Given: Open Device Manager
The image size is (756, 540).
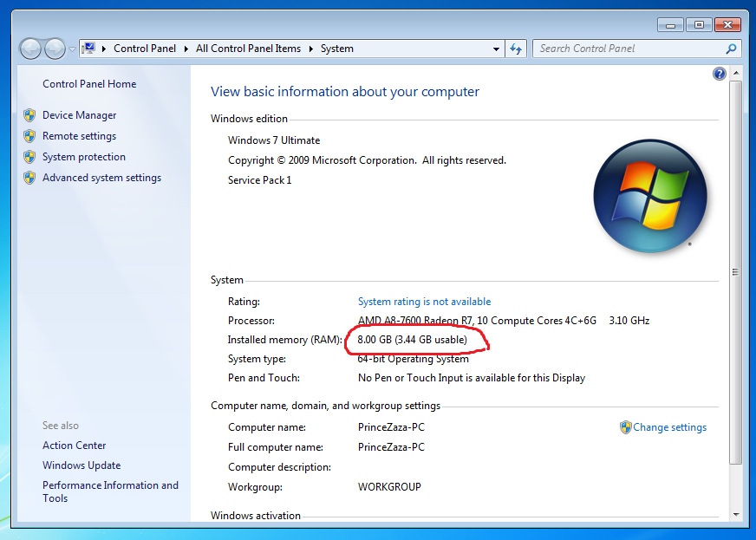Looking at the screenshot, I should point(80,115).
